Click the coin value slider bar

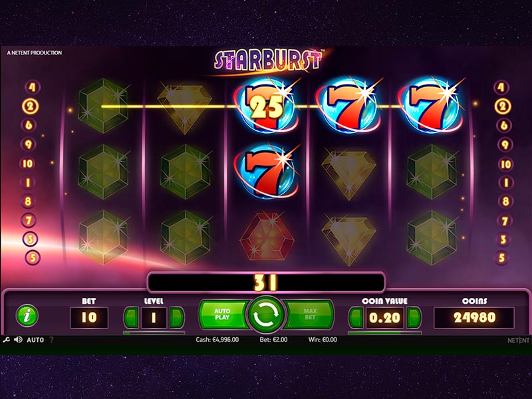(x=385, y=333)
